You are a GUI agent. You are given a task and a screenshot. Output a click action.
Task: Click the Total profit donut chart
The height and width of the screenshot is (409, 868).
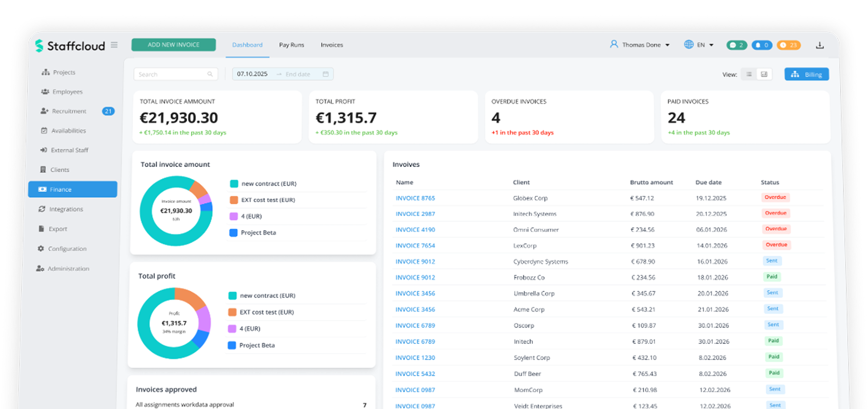point(174,323)
